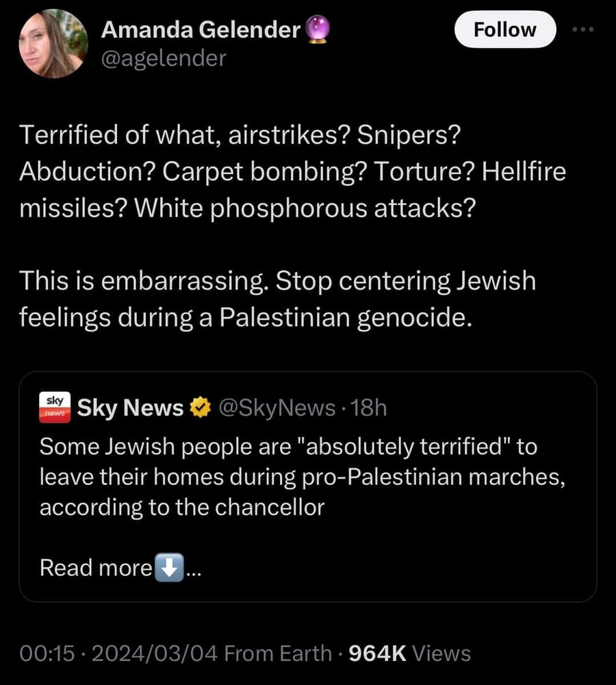This screenshot has width=616, height=685.
Task: Click the From Earth location label
Action: point(278,653)
